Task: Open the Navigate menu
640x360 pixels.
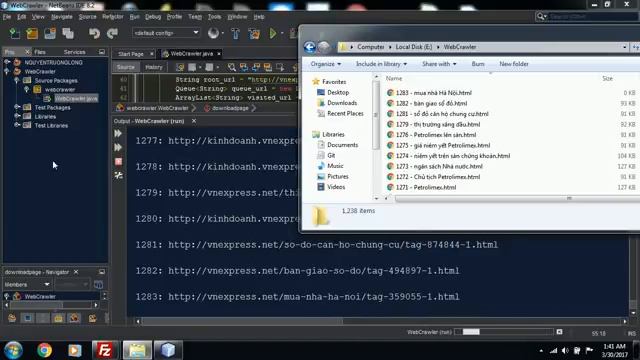Action: click(x=62, y=17)
